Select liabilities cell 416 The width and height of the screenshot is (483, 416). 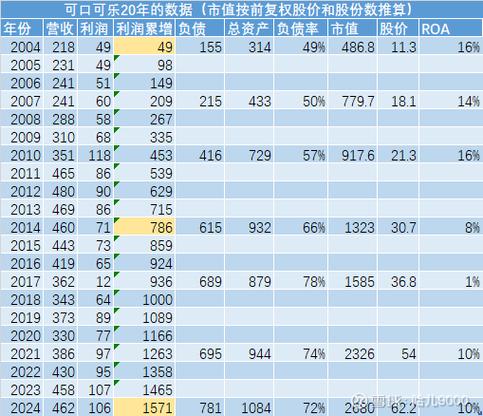(x=200, y=154)
